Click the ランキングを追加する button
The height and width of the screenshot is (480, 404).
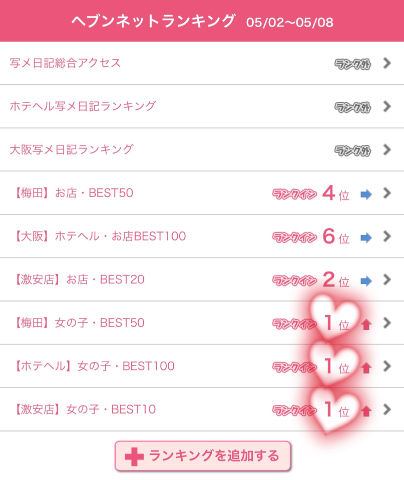click(203, 456)
